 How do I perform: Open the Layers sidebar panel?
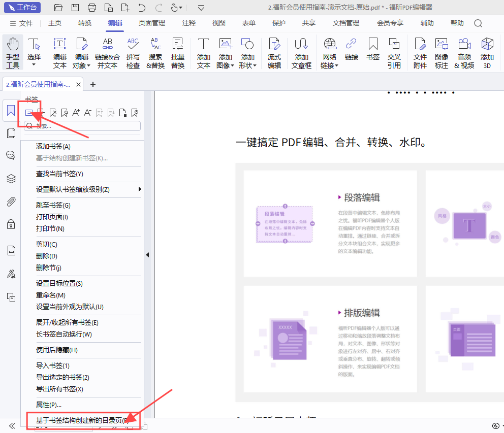click(x=11, y=178)
